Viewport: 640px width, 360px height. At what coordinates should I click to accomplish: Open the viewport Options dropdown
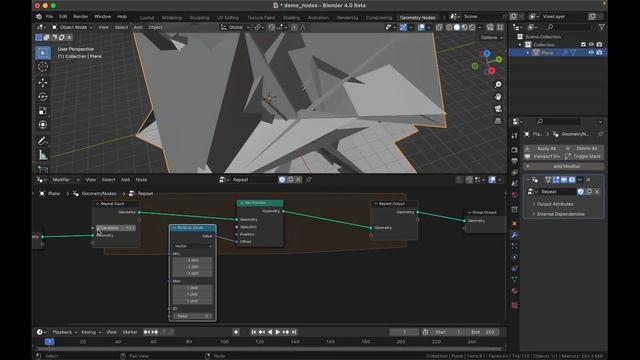491,38
